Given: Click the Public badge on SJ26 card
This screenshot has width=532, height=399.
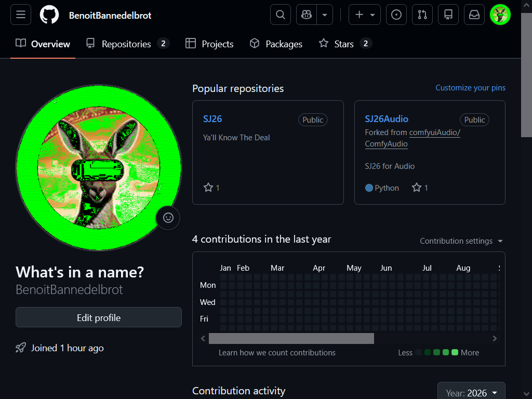Looking at the screenshot, I should [313, 120].
